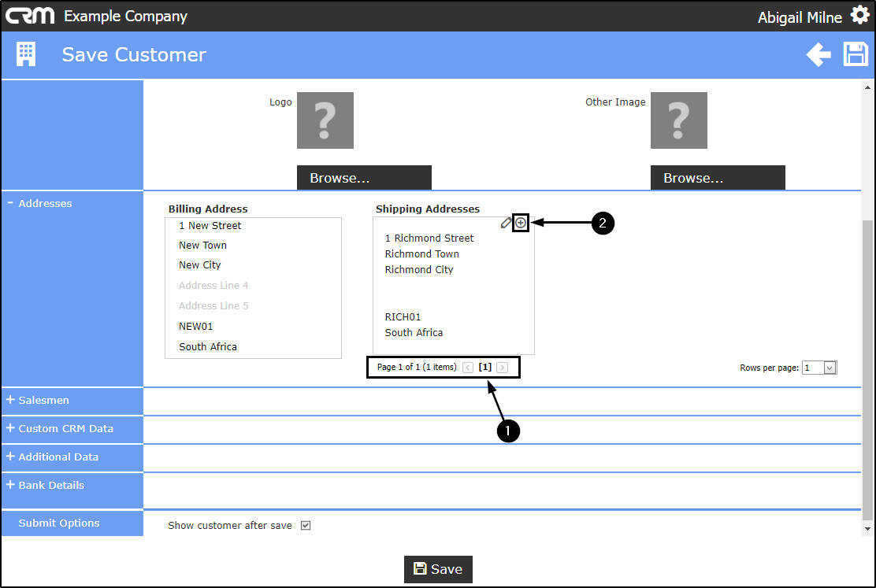This screenshot has height=588, width=876.
Task: Go to next page of shipping addresses
Action: [x=503, y=368]
